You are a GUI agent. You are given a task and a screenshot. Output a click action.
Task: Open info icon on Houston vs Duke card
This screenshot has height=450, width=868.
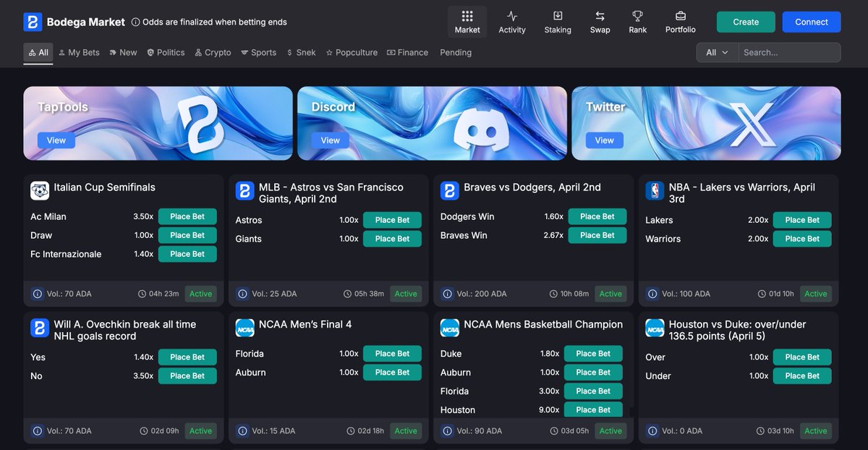652,430
